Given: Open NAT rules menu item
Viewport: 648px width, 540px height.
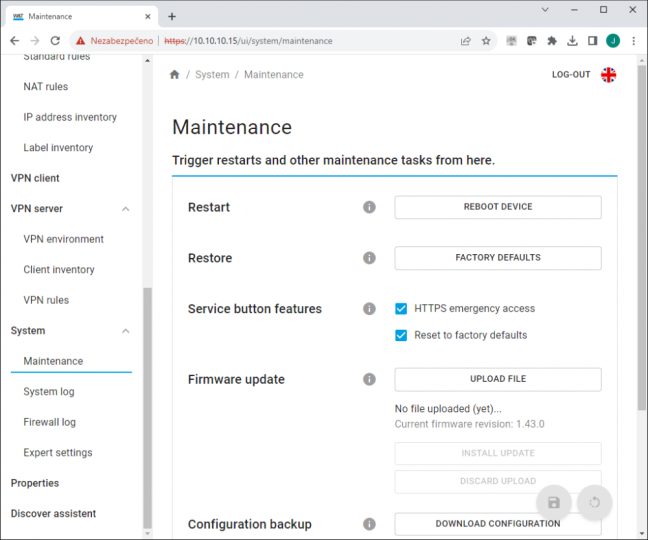Looking at the screenshot, I should click(45, 87).
